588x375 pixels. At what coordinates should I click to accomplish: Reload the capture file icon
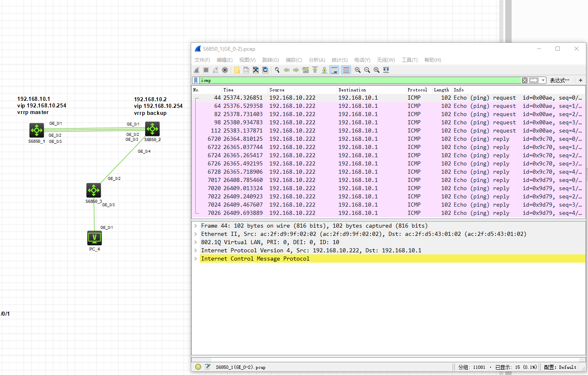coord(265,70)
